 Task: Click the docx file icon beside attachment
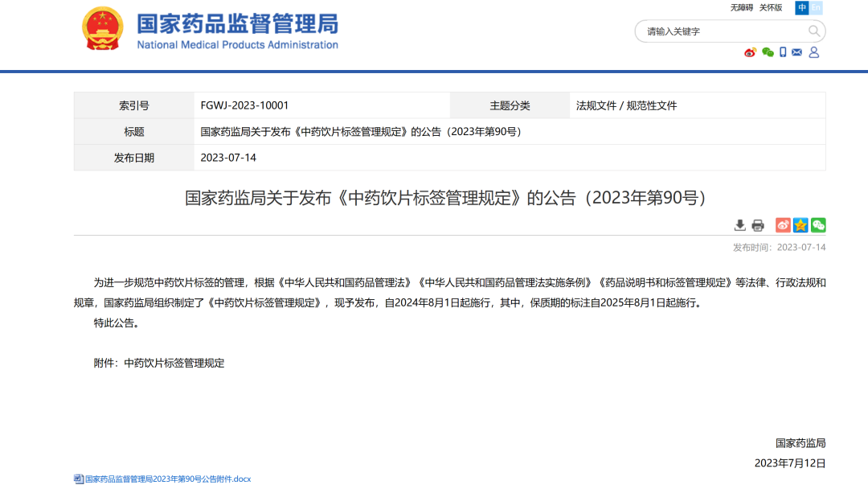(x=79, y=479)
